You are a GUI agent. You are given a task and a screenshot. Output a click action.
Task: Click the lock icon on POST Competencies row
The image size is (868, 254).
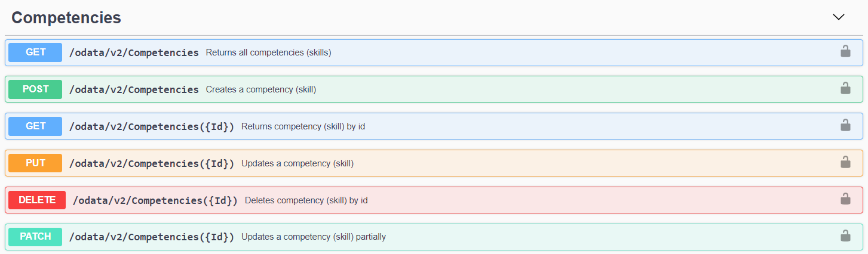(845, 89)
